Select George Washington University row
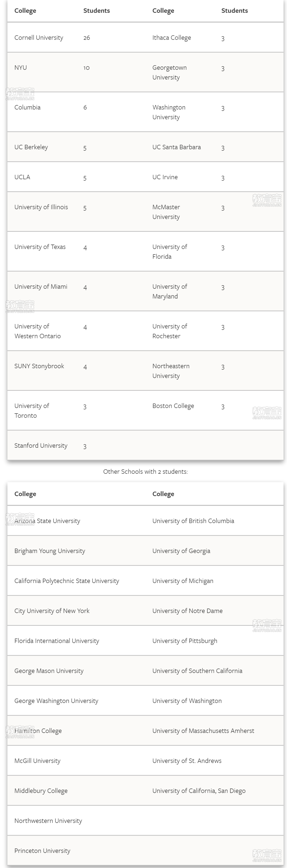 56,701
